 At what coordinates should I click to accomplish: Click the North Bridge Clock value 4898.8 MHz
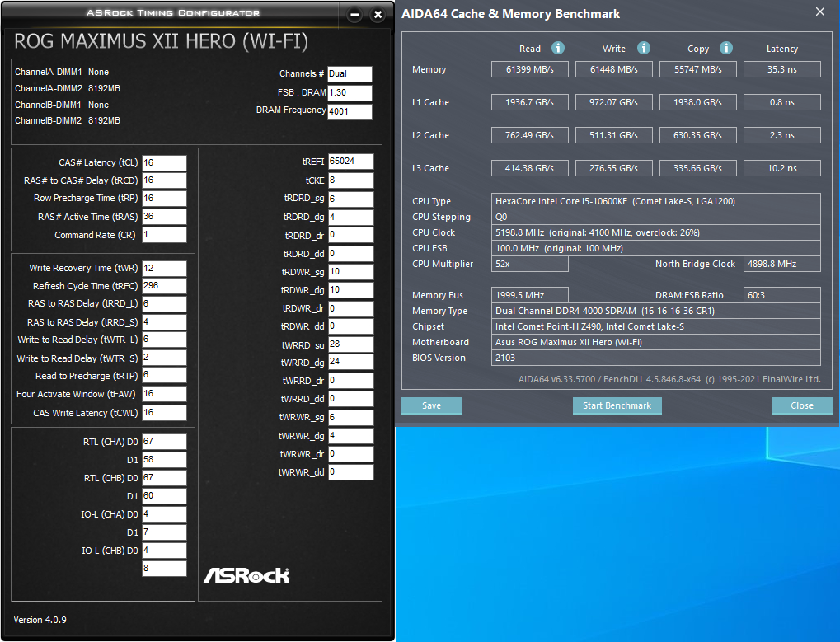tap(782, 264)
